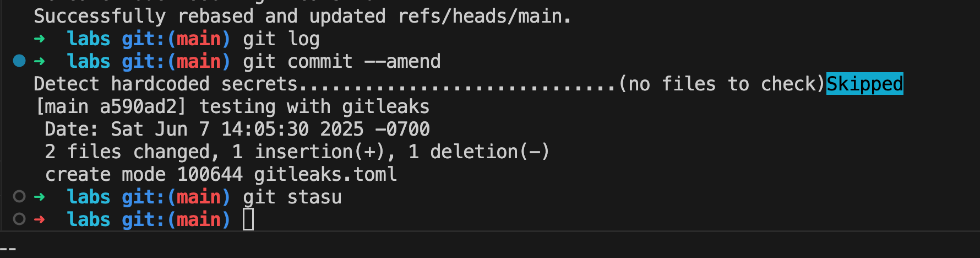
Task: Click the --amend flag text
Action: click(402, 61)
